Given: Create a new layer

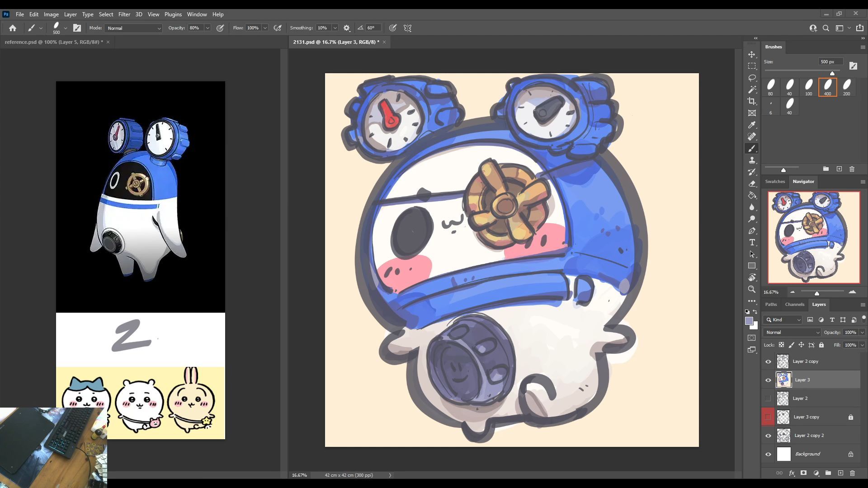Looking at the screenshot, I should (840, 473).
